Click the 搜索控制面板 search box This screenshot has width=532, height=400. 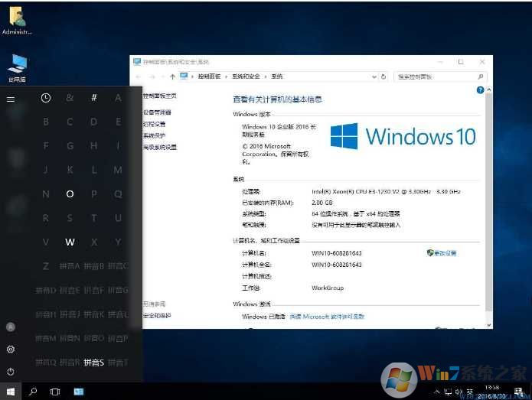tap(435, 76)
